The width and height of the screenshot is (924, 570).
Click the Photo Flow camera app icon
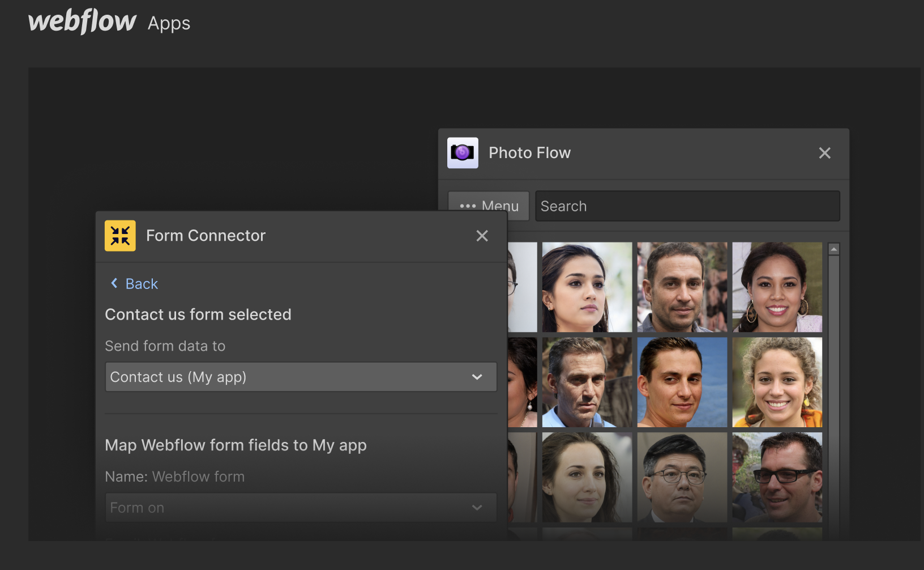tap(463, 153)
